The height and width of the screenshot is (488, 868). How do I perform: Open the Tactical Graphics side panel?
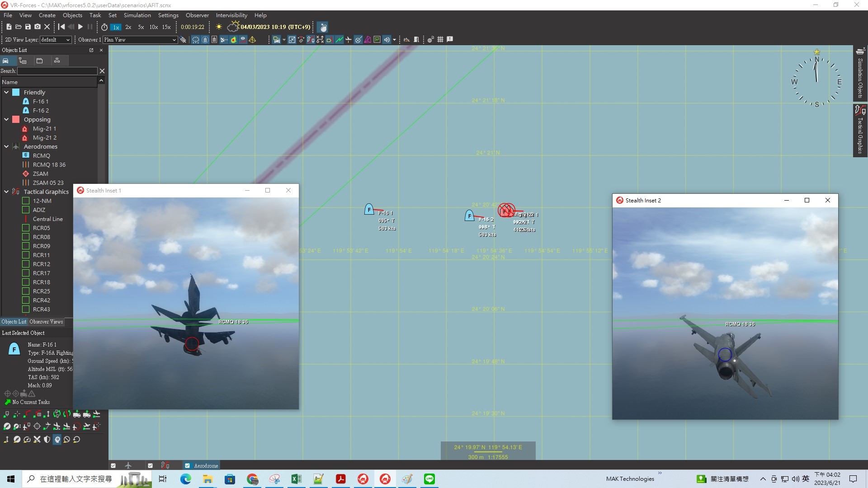pyautogui.click(x=860, y=131)
